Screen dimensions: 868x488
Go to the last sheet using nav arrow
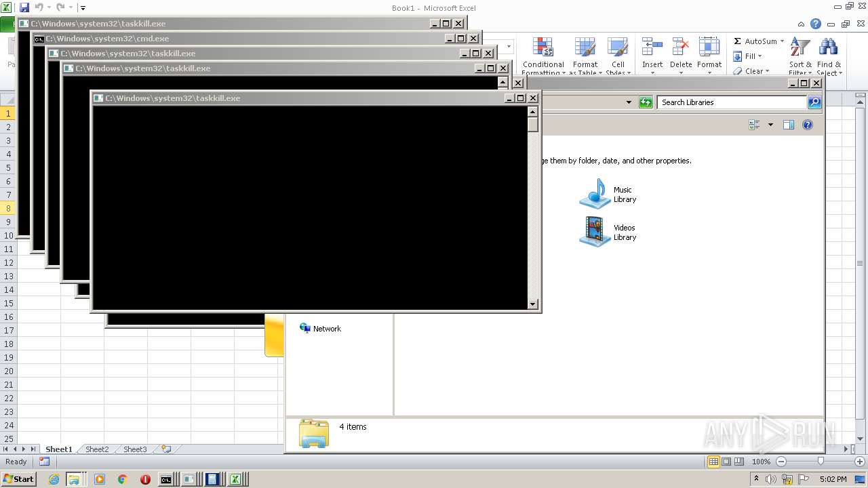tap(33, 449)
